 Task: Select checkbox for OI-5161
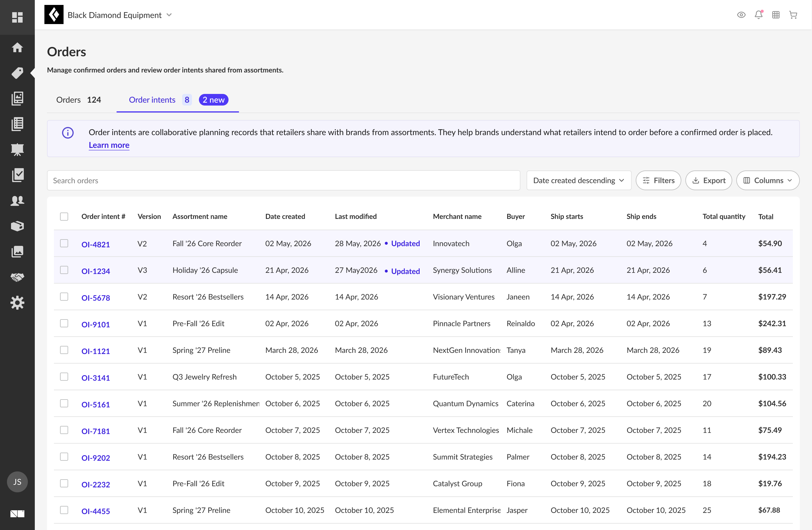(64, 404)
